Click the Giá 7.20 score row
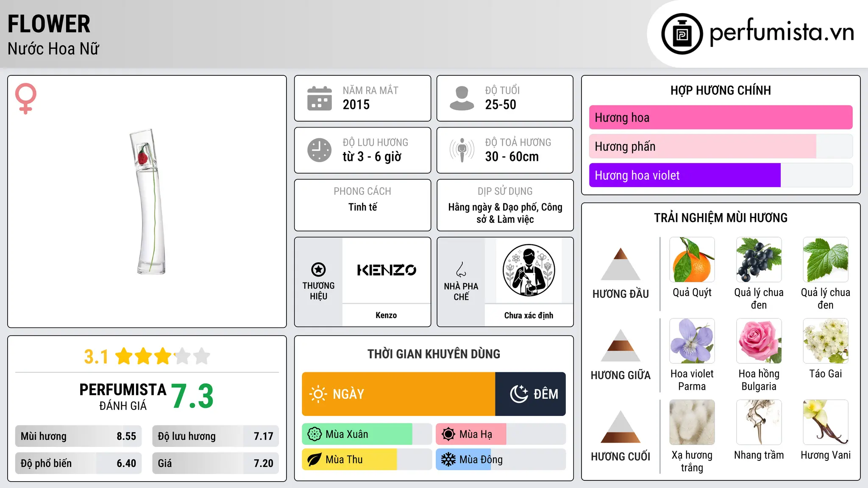Screen dimensions: 868x488 pos(216,463)
